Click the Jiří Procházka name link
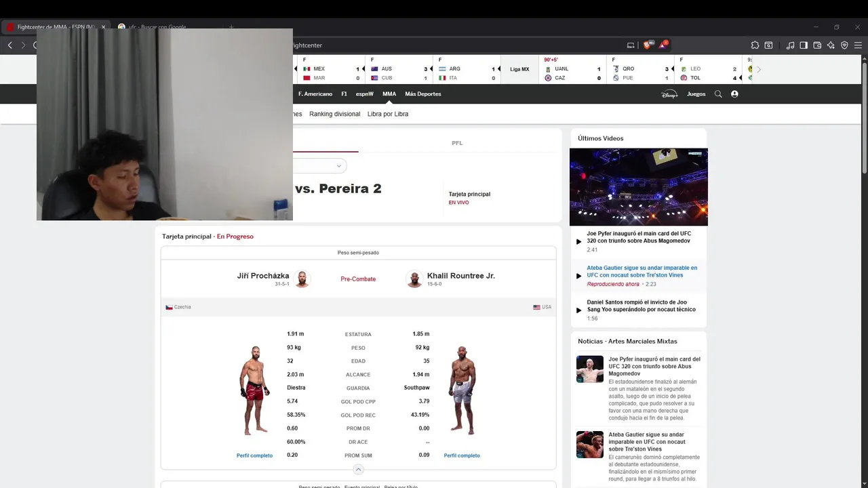Screen dimensions: 868x488 263,276
